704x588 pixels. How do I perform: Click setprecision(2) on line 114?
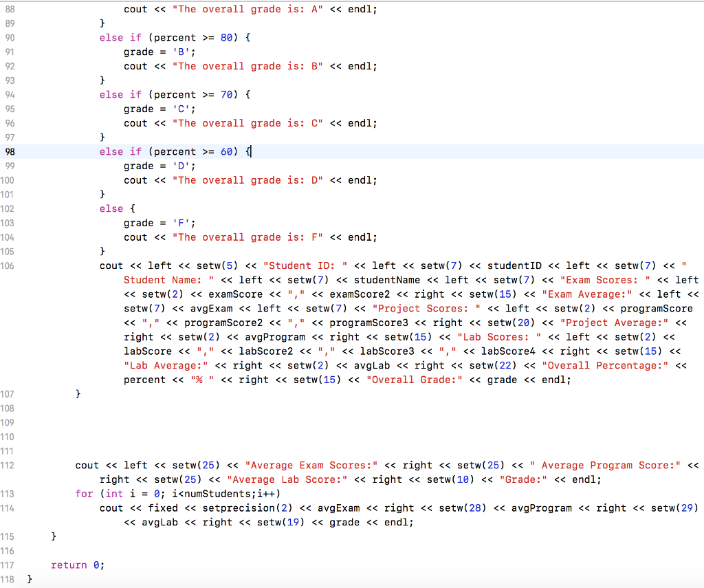point(247,508)
